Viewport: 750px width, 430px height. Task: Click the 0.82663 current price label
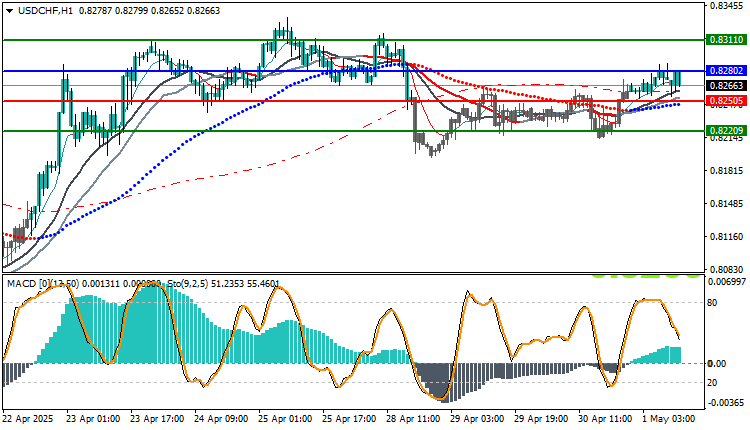[x=726, y=86]
